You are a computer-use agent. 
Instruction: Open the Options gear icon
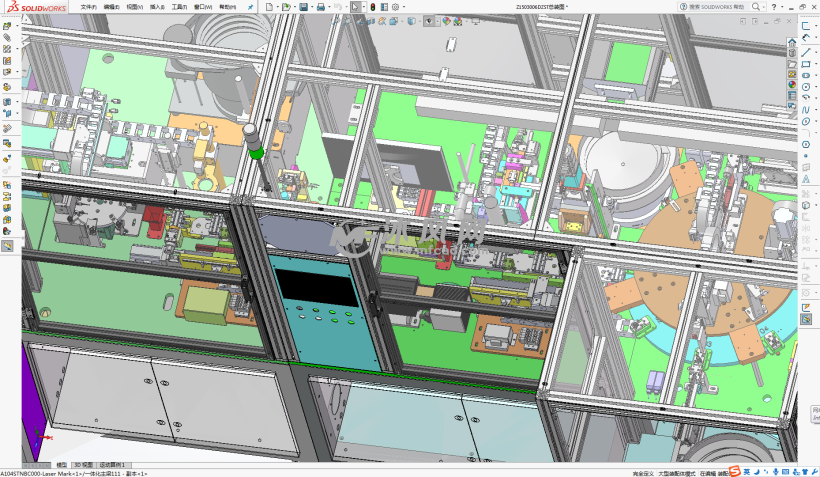[x=396, y=7]
